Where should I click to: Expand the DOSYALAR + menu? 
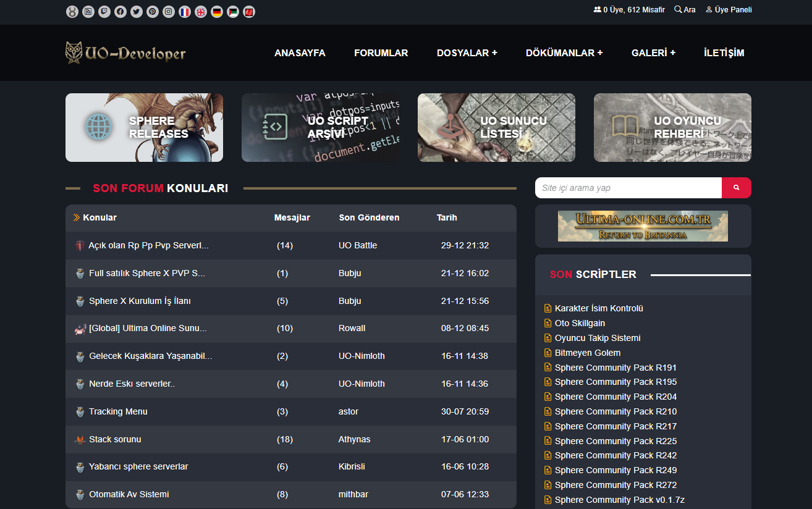[x=467, y=53]
